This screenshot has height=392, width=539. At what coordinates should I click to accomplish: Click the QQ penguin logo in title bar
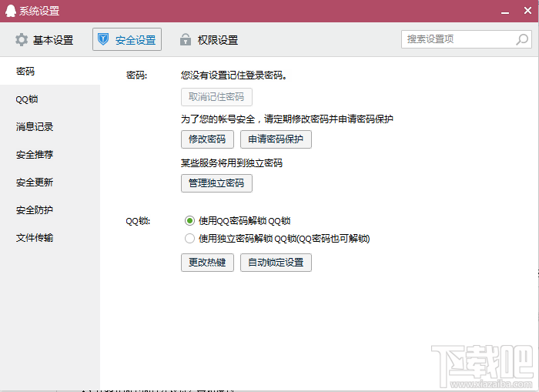point(10,11)
